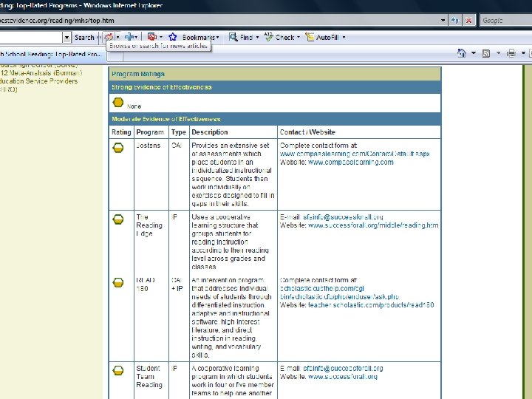The image size is (532, 399).
Task: Click the Moderate Evidence of Effectiveness header
Action: pyautogui.click(x=166, y=119)
